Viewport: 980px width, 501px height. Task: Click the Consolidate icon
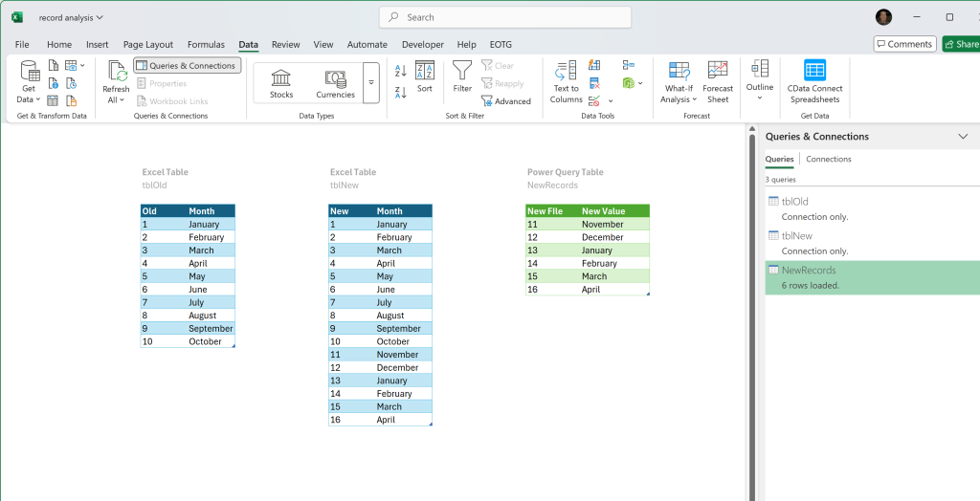[629, 65]
